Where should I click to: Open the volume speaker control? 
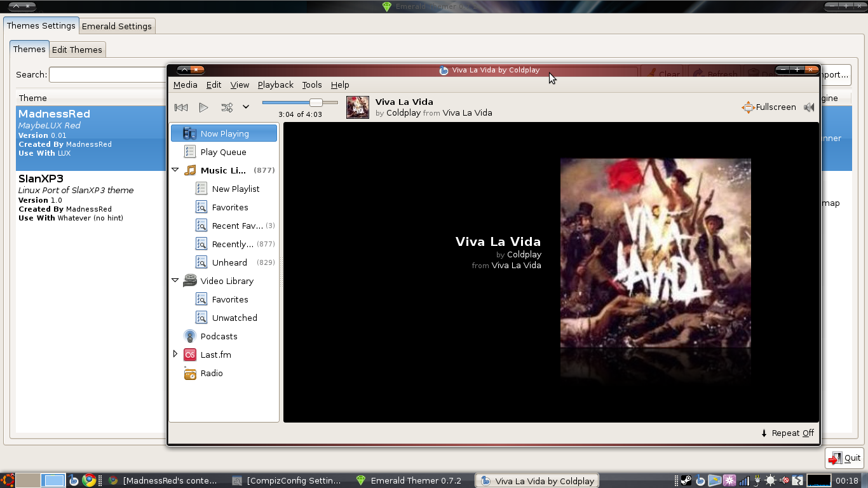tap(809, 107)
